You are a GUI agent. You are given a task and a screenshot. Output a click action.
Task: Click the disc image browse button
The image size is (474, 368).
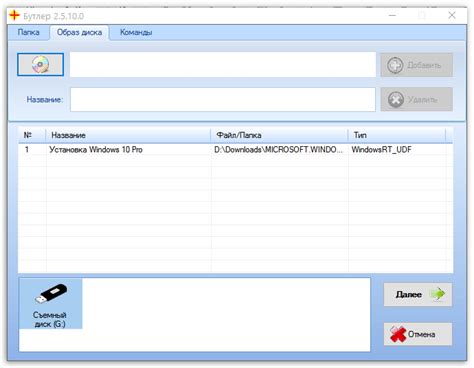click(x=40, y=64)
